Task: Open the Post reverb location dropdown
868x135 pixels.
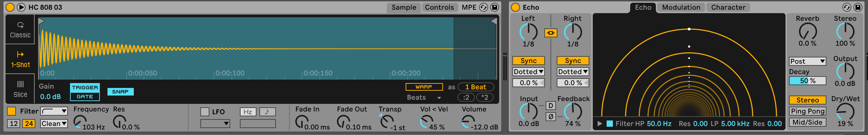Action: click(807, 61)
